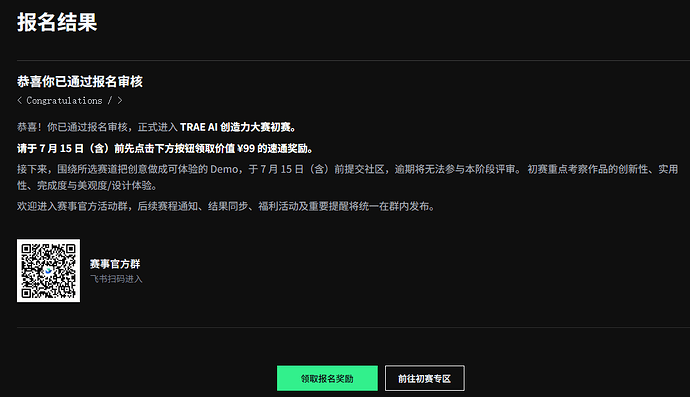
Task: Click the 恭喜你已通过报名审核 heading
Action: pyautogui.click(x=80, y=81)
